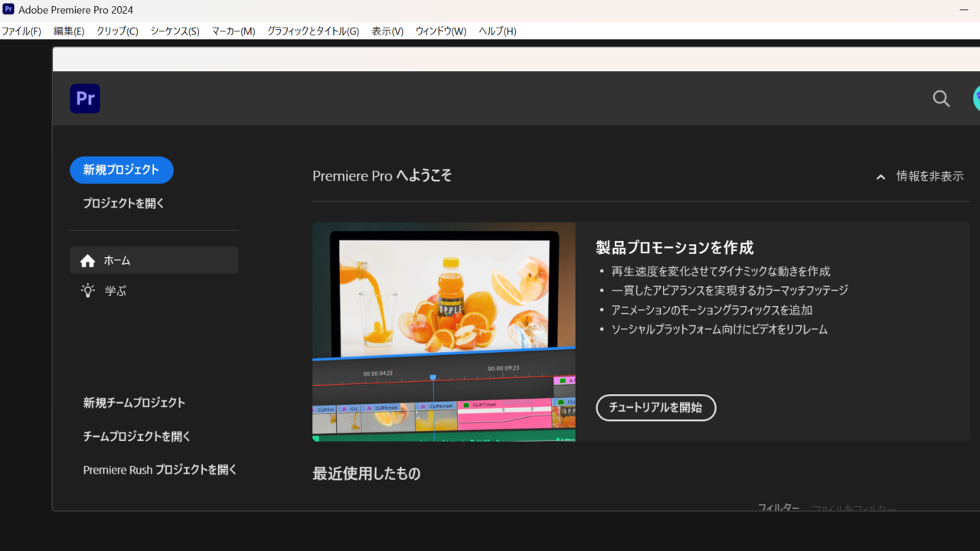Open the ヘルプ(H) menu
The height and width of the screenshot is (551, 980).
498,31
